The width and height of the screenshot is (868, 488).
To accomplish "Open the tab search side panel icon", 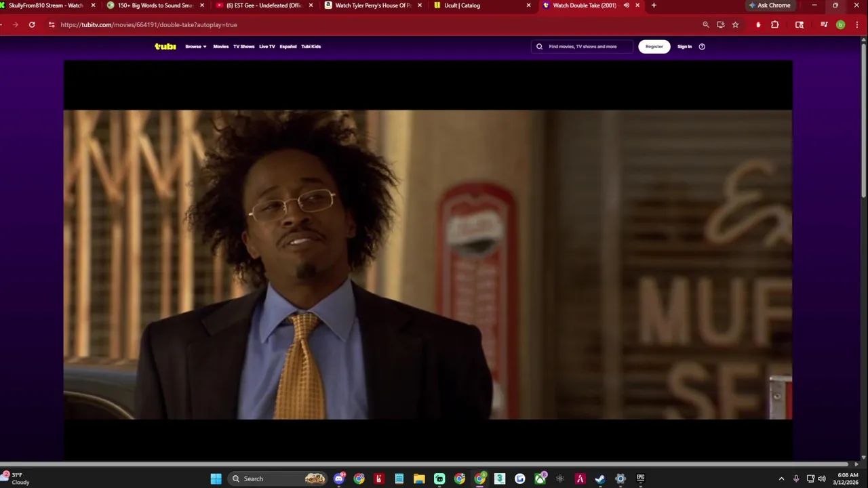I will tap(800, 24).
